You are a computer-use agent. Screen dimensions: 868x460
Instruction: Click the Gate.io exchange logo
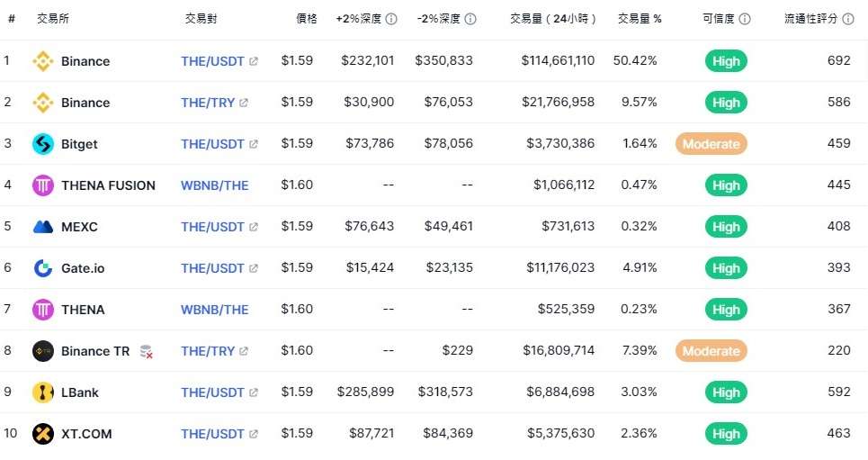tap(43, 268)
